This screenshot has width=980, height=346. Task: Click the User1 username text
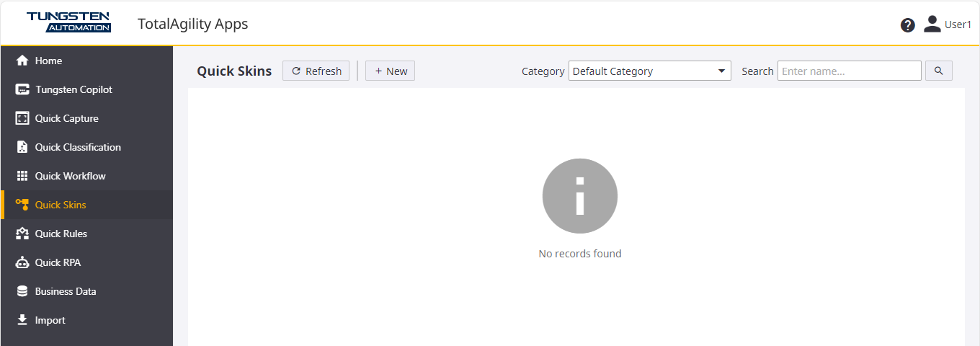pos(958,25)
